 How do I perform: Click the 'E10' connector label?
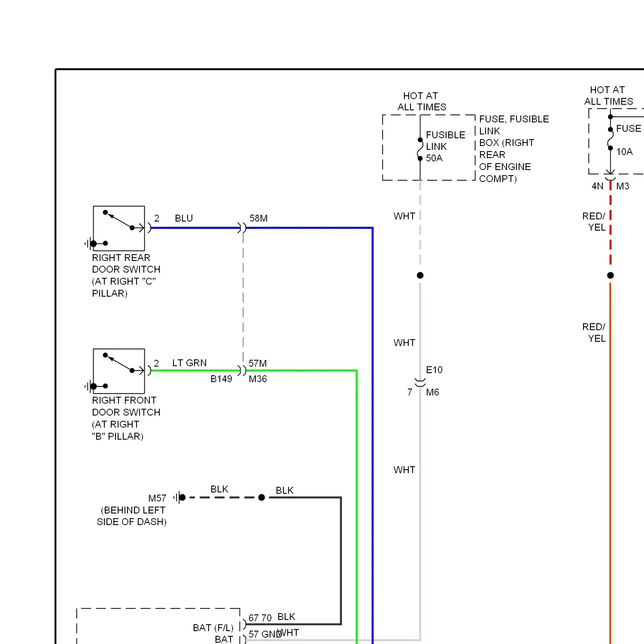coord(434,370)
